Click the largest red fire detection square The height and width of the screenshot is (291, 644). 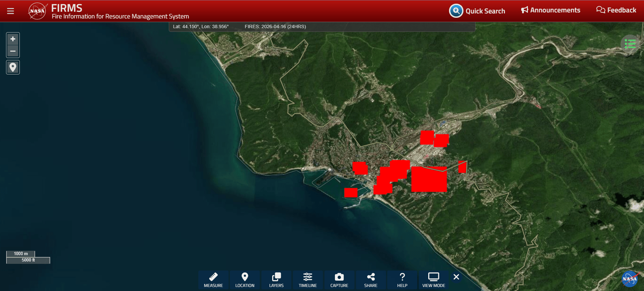pos(429,179)
